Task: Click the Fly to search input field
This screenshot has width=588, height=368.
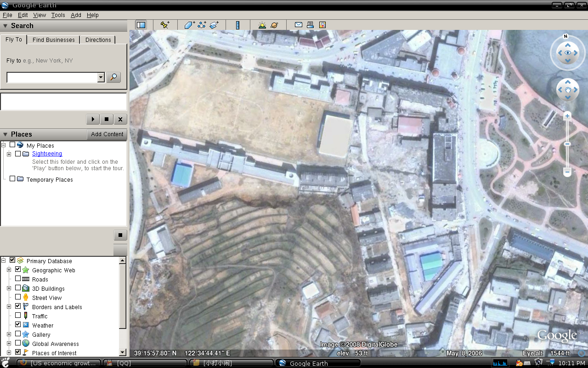Action: 52,77
